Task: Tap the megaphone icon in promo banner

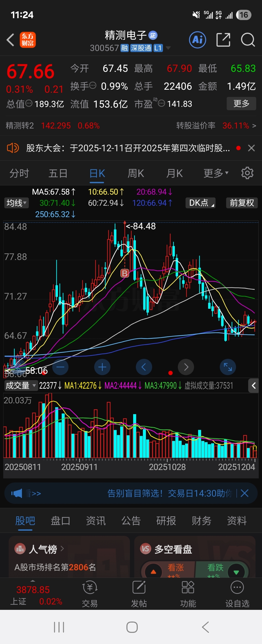Action: pos(17,493)
